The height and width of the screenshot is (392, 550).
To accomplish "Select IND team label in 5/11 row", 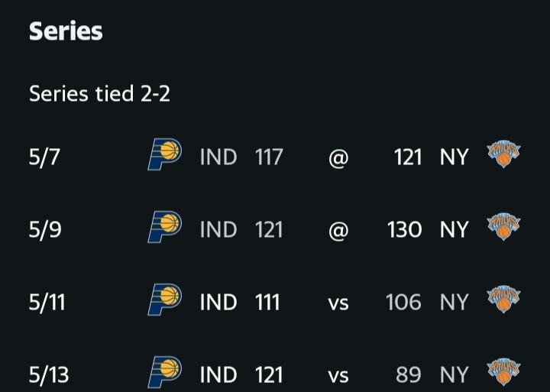I will 218,302.
